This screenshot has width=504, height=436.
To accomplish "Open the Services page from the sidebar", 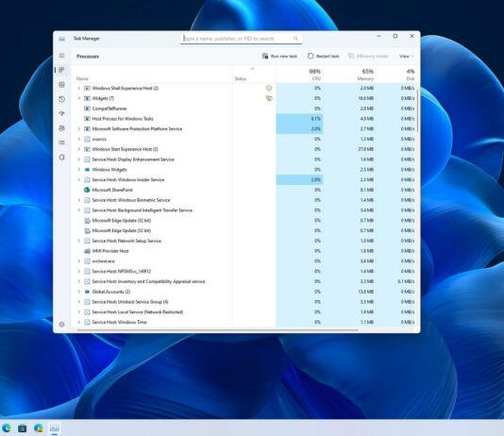I will [x=61, y=157].
